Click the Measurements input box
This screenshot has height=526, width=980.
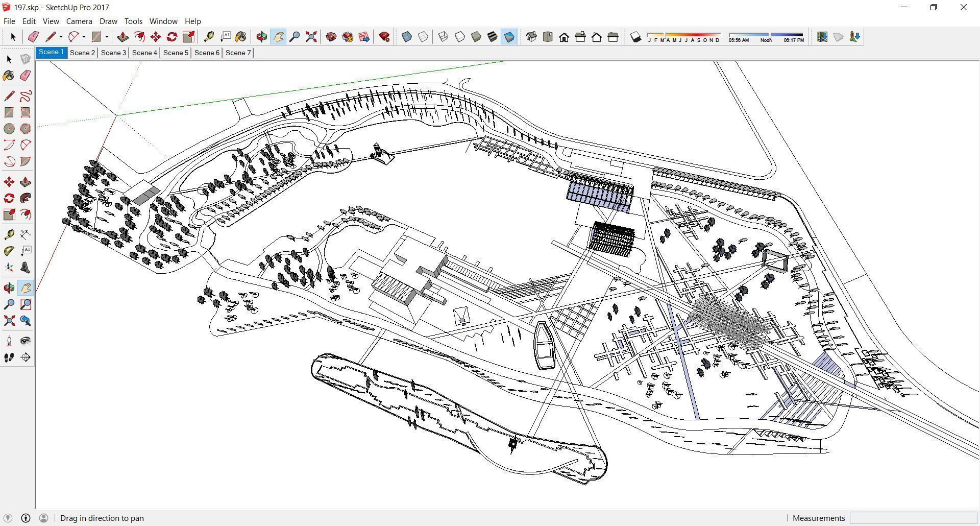pyautogui.click(x=913, y=518)
